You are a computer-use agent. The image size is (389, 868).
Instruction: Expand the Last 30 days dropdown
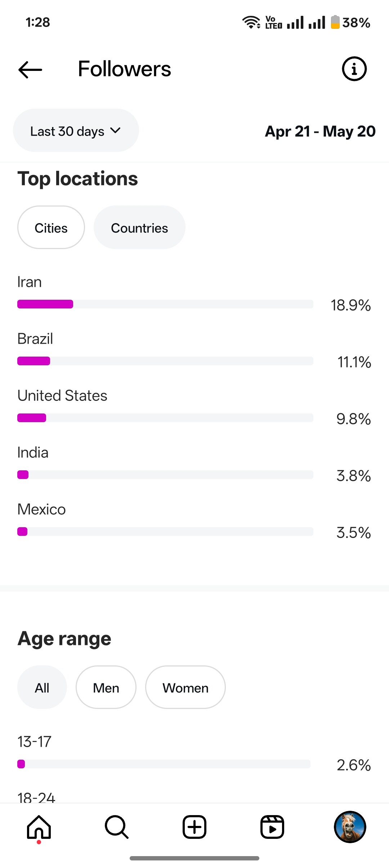pos(76,130)
